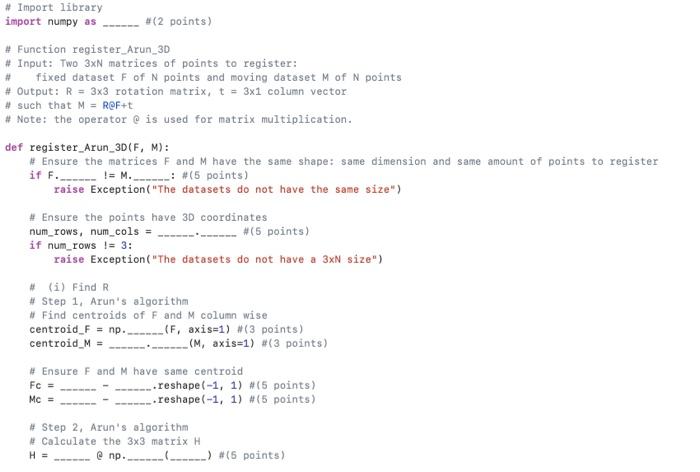700x472 pixels.
Task: Click the blank before '.reshape' on Mc line
Action: pos(133,399)
